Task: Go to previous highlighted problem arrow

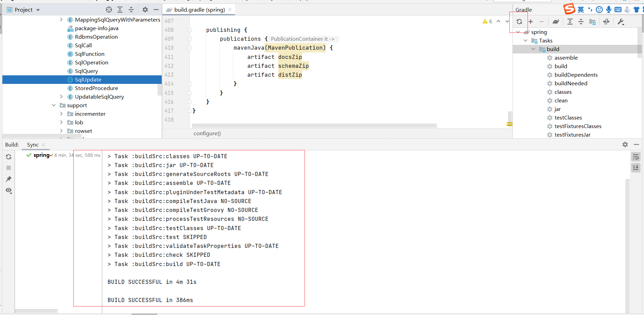Action: (498, 21)
